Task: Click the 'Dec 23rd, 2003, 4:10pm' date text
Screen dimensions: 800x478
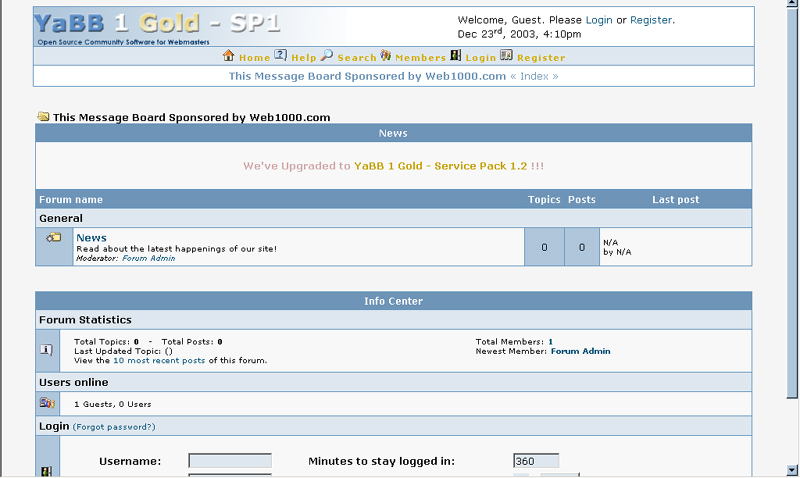Action: 519,34
